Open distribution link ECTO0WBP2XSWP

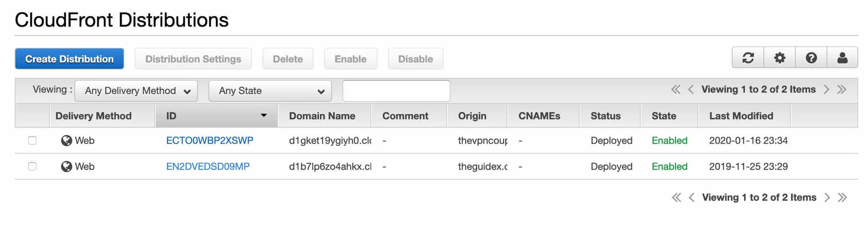(209, 140)
